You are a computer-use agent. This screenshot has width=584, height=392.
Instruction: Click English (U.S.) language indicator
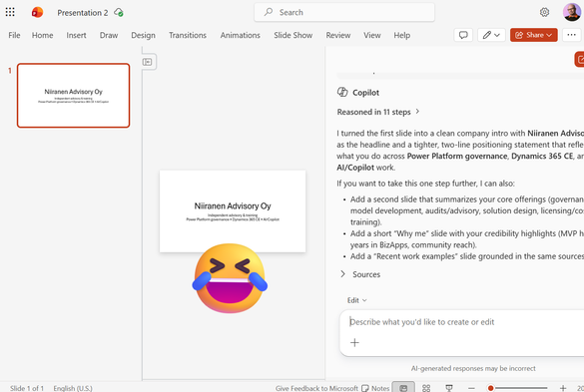pyautogui.click(x=73, y=388)
